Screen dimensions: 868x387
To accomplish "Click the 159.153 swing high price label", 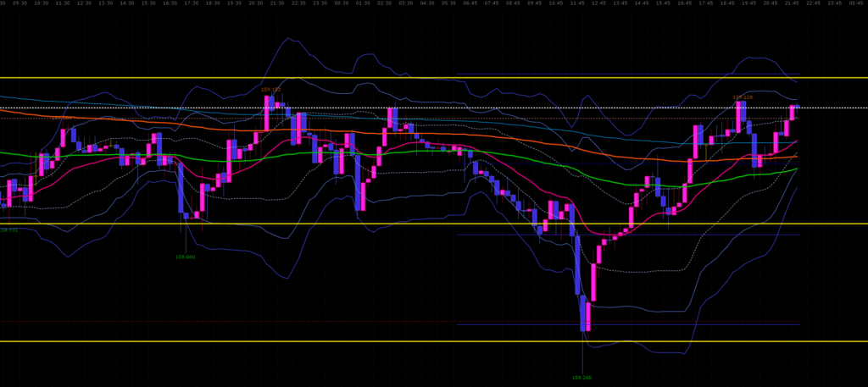I will click(271, 89).
